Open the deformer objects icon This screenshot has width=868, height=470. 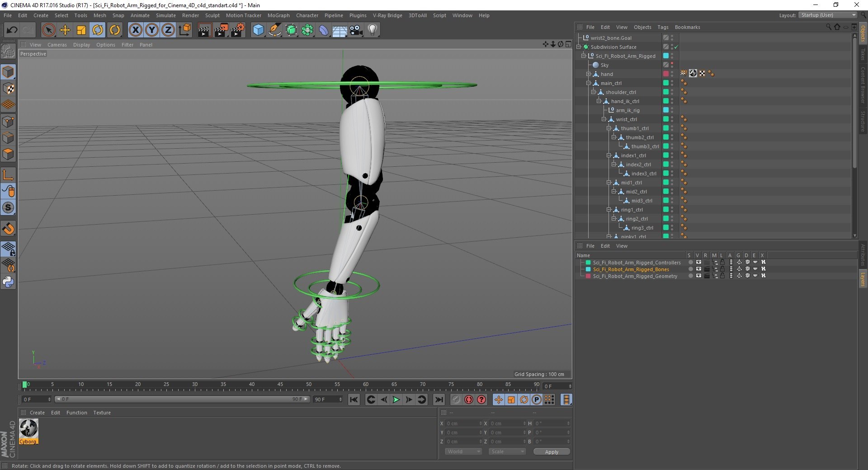coord(324,30)
